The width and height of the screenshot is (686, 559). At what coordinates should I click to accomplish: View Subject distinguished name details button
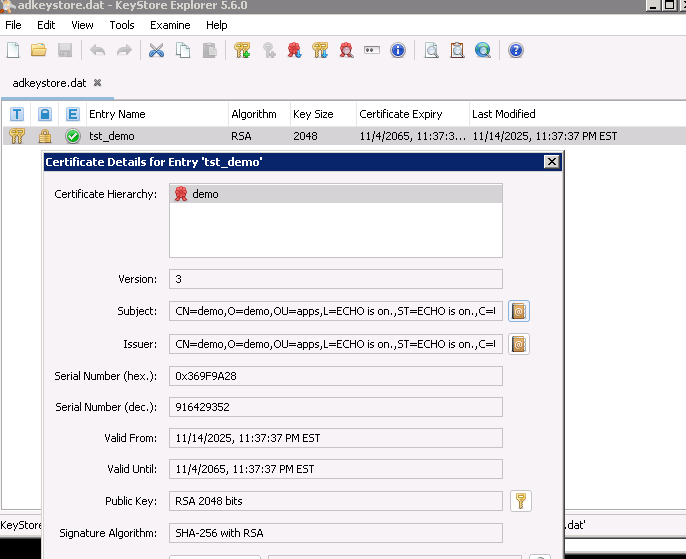tap(518, 311)
